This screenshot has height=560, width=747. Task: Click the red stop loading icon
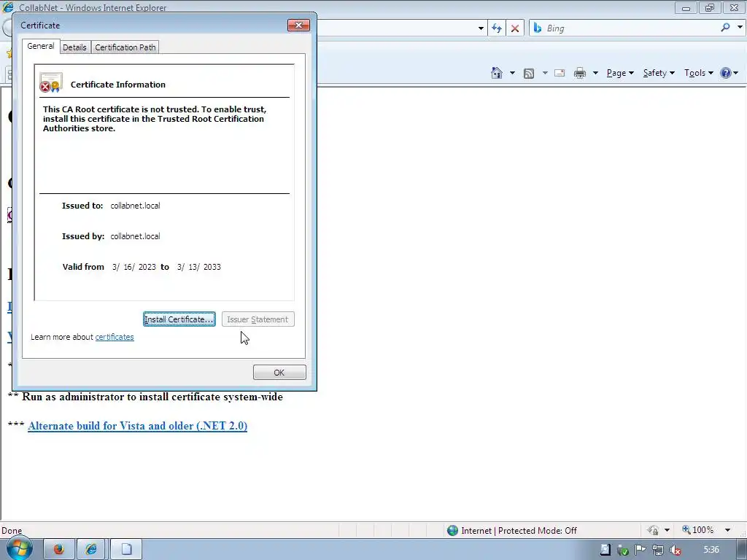tap(515, 28)
